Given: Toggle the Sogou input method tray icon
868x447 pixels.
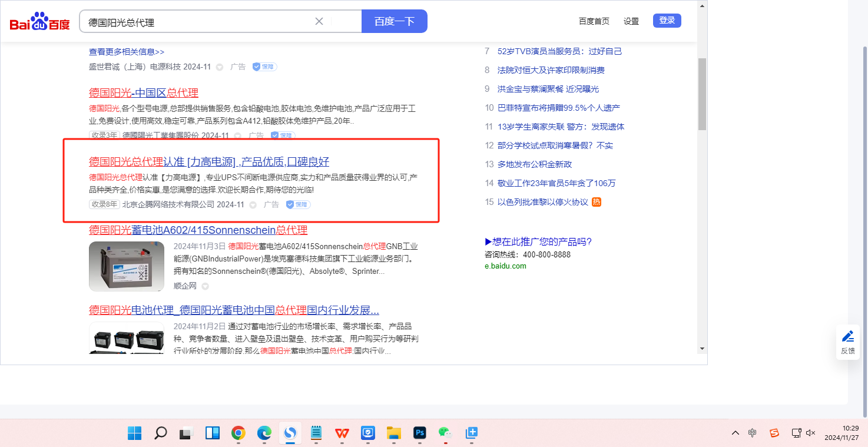Looking at the screenshot, I should [x=774, y=433].
